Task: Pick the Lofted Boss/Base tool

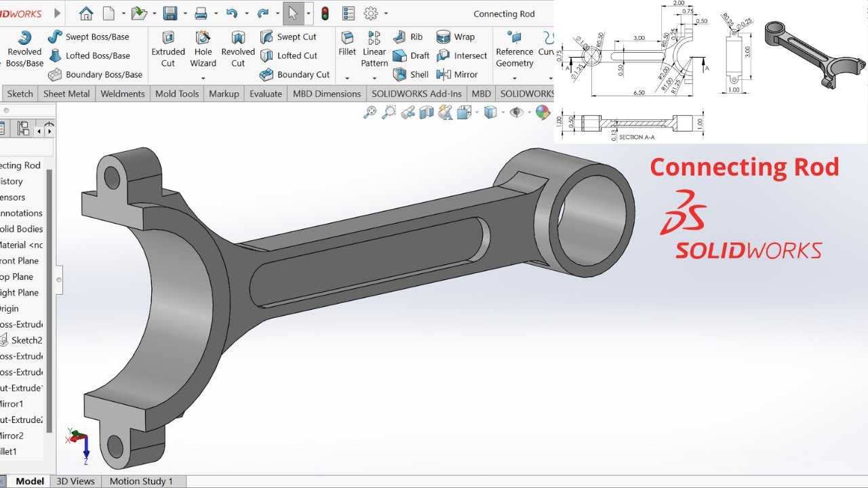Action: click(89, 56)
